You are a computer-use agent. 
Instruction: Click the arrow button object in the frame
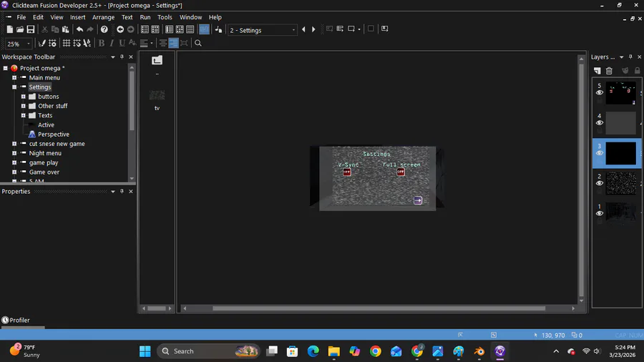point(418,200)
